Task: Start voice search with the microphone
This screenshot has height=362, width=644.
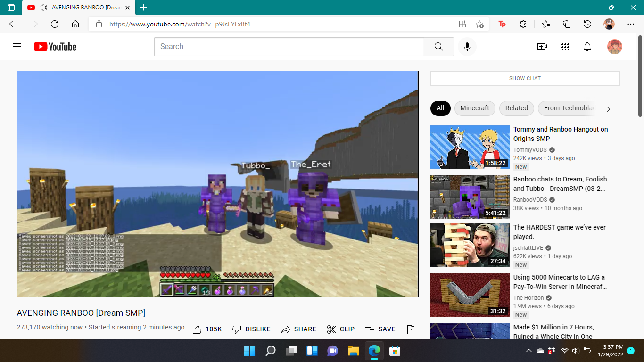Action: (x=467, y=47)
